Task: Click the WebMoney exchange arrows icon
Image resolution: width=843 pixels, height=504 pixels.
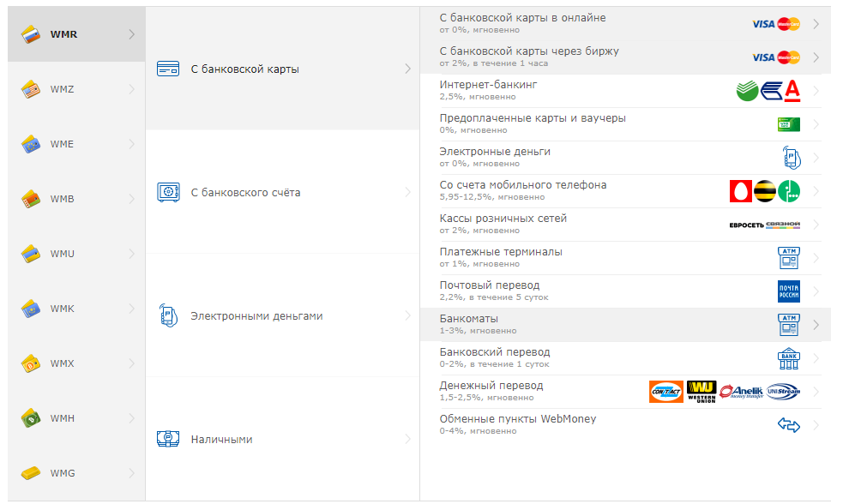Action: pos(789,425)
